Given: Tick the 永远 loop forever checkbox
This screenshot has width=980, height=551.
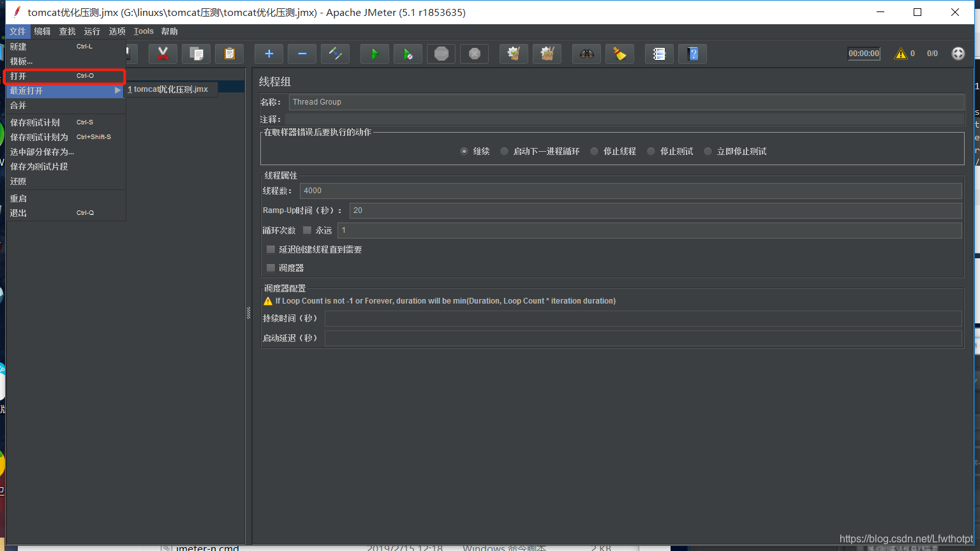Looking at the screenshot, I should click(307, 230).
